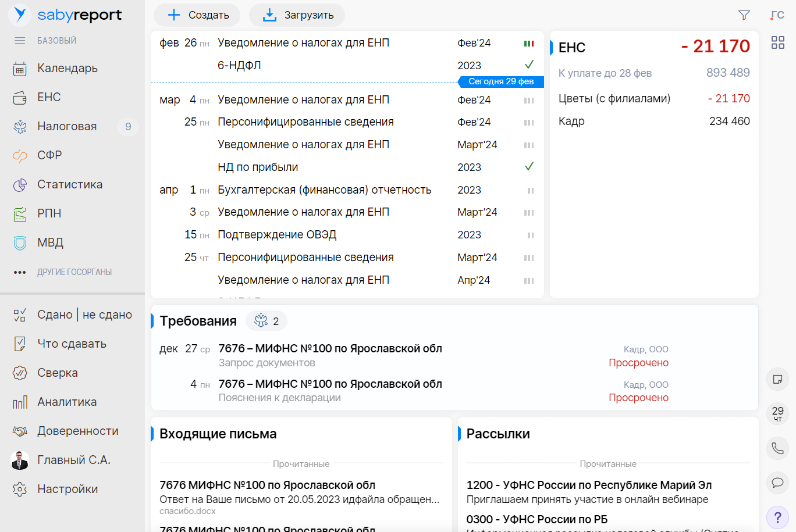Open chat via the speech bubble icon
The height and width of the screenshot is (532, 796).
777,483
